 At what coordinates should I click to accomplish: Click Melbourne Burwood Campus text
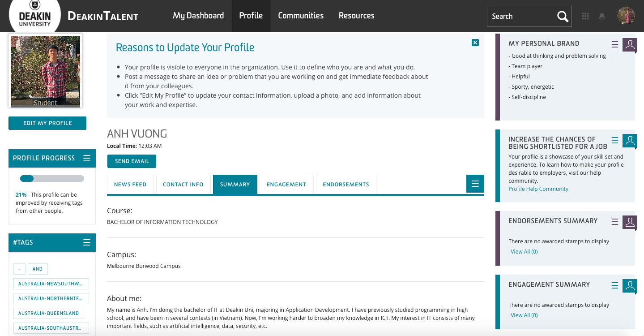point(144,266)
